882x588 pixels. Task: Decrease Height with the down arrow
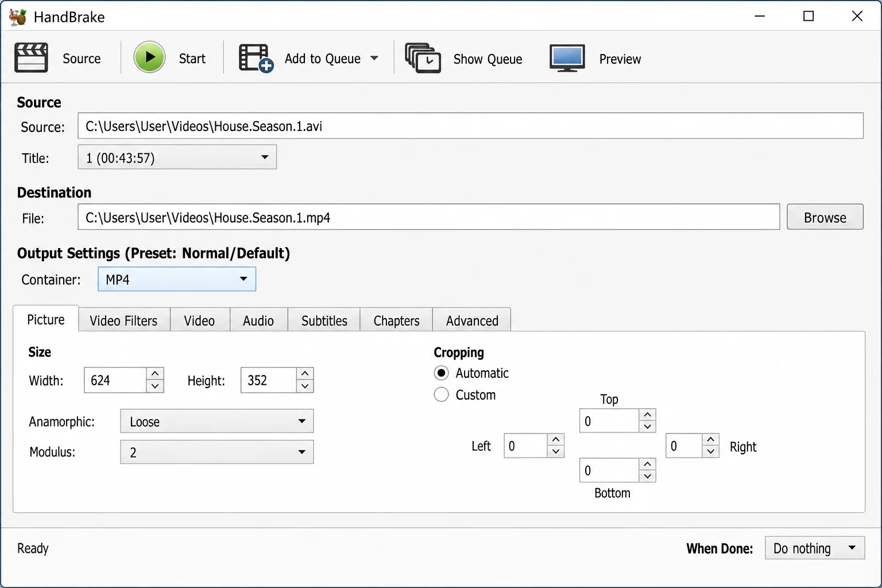305,386
